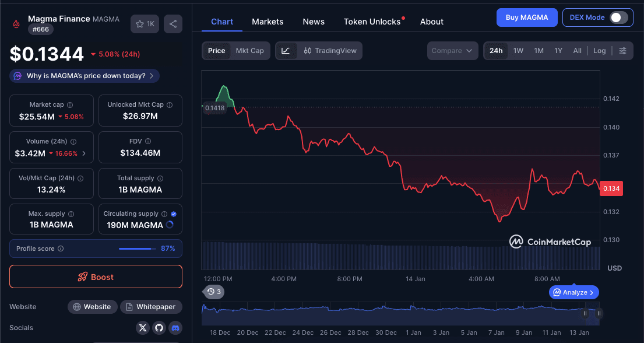
Task: Open the project's GitHub icon
Action: tap(159, 328)
